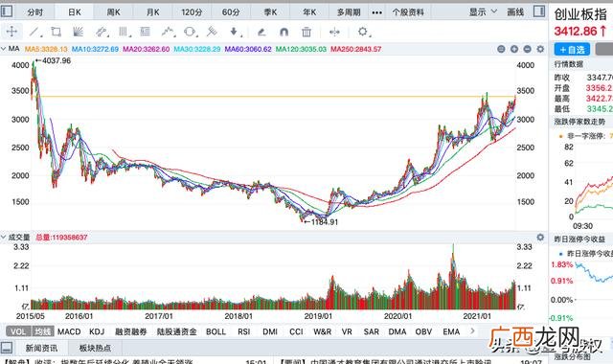Select the OBV indicator

(423, 331)
